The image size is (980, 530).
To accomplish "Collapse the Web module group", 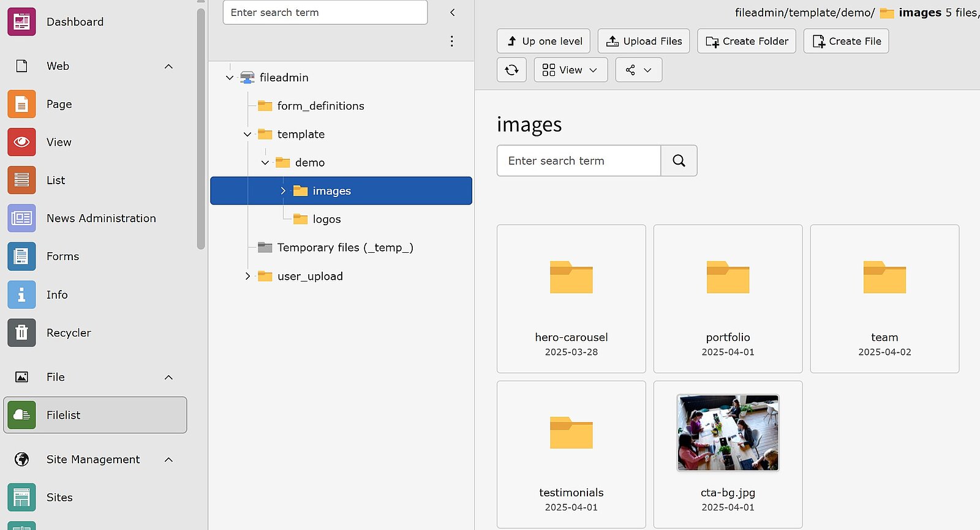I will [x=168, y=66].
